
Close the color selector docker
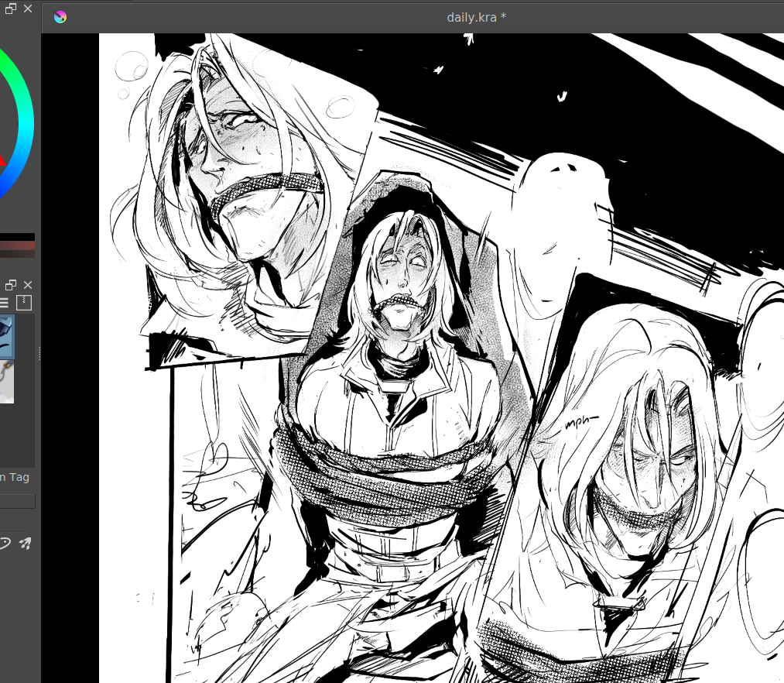28,10
